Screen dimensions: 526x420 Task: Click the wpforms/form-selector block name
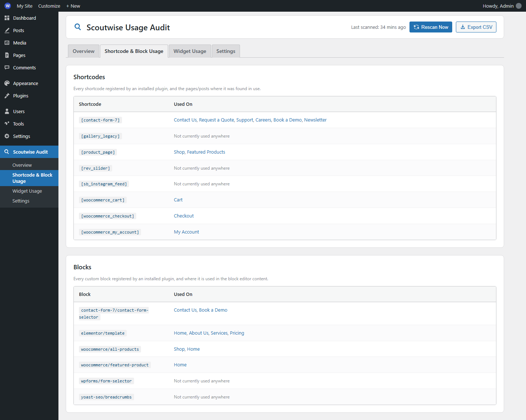106,381
